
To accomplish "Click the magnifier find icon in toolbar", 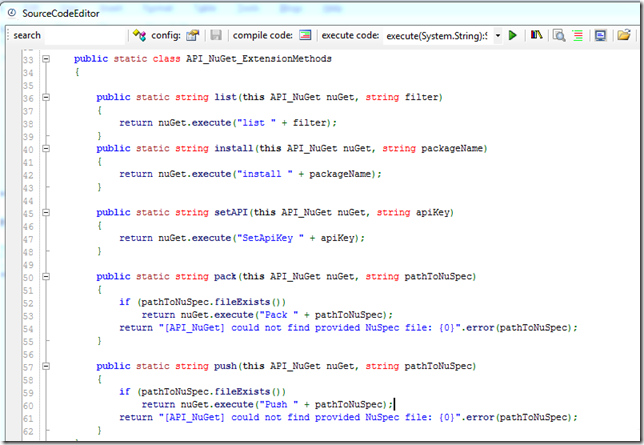I will click(x=559, y=35).
